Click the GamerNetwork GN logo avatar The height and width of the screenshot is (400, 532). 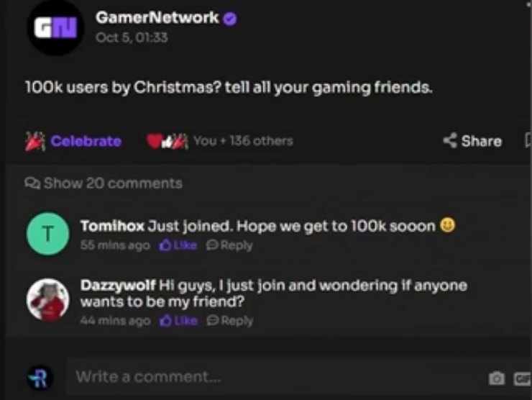coord(55,28)
